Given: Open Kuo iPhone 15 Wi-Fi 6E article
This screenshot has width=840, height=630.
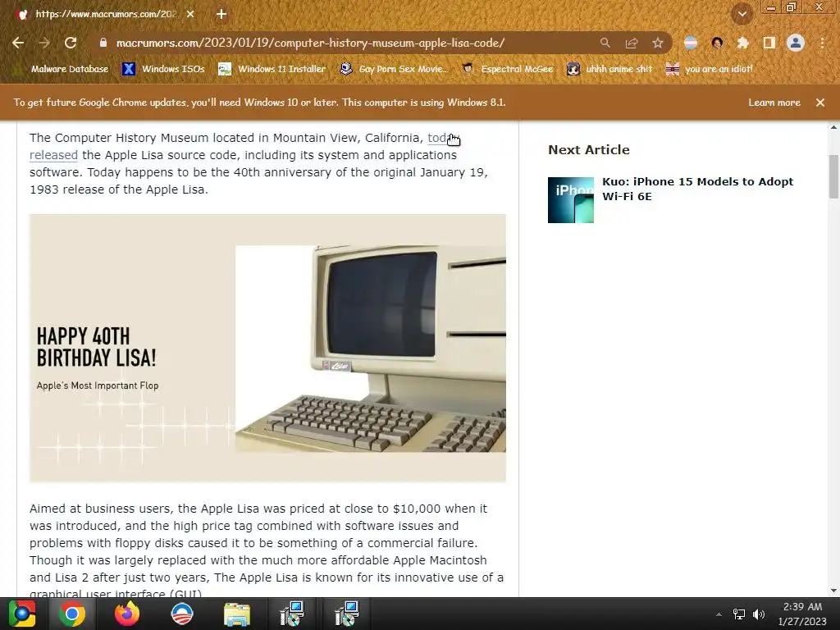Looking at the screenshot, I should click(697, 189).
